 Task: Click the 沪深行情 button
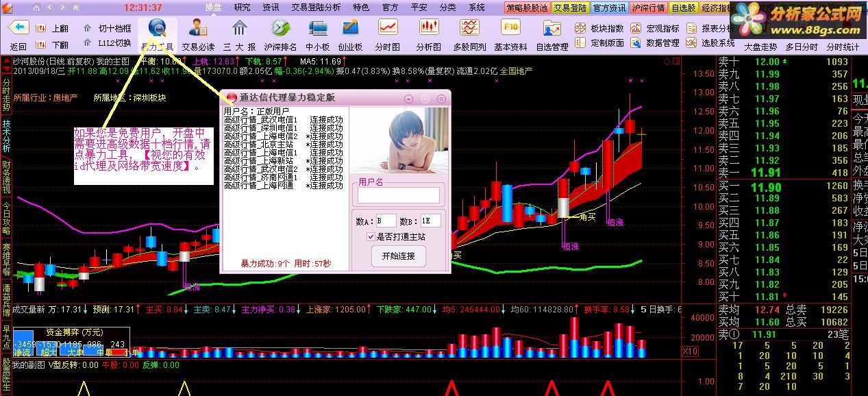[648, 8]
